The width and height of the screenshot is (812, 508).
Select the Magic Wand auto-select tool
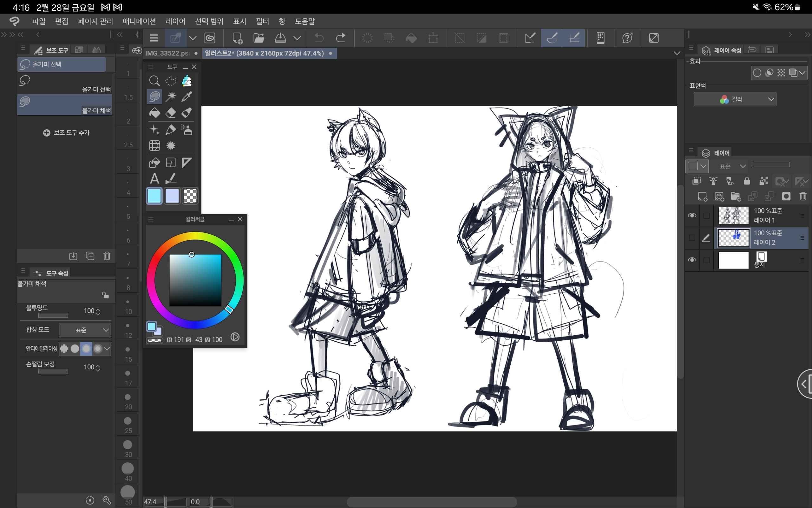pos(171,97)
